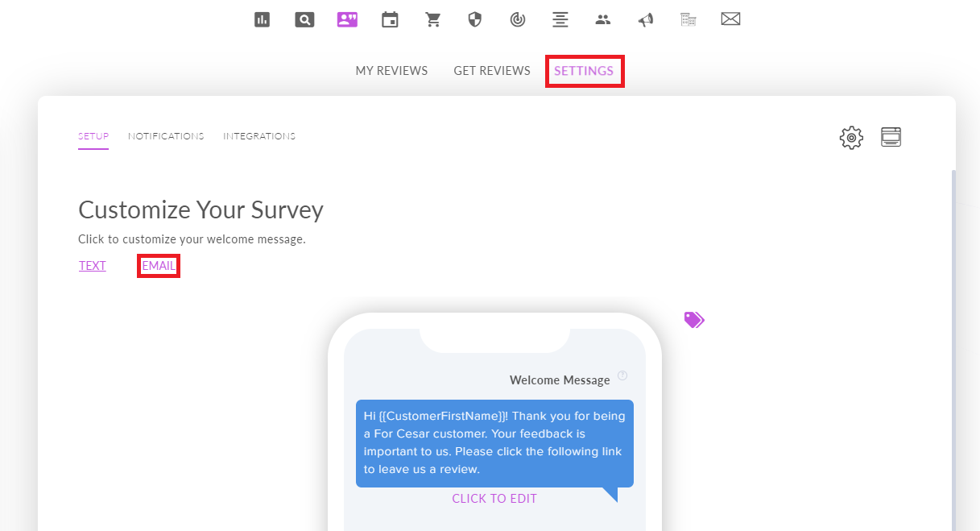
Task: Open the Integrations sub-tab
Action: point(259,136)
